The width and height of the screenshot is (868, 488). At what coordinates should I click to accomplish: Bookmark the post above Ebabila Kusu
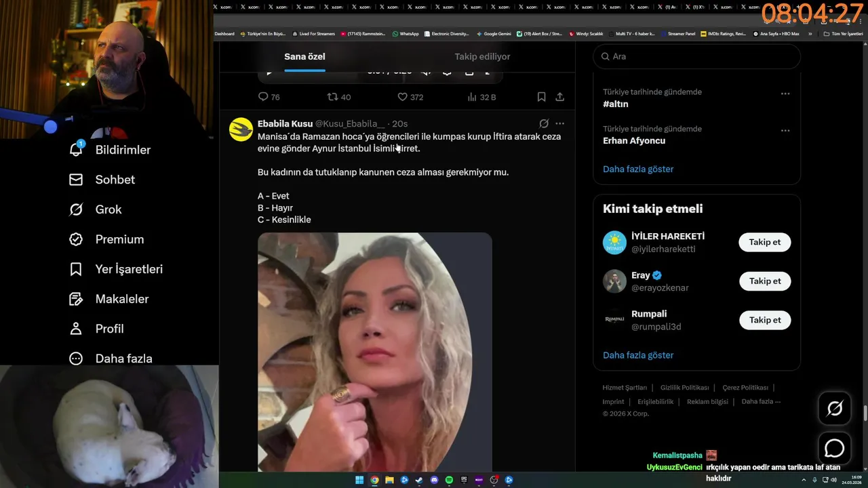coord(541,97)
